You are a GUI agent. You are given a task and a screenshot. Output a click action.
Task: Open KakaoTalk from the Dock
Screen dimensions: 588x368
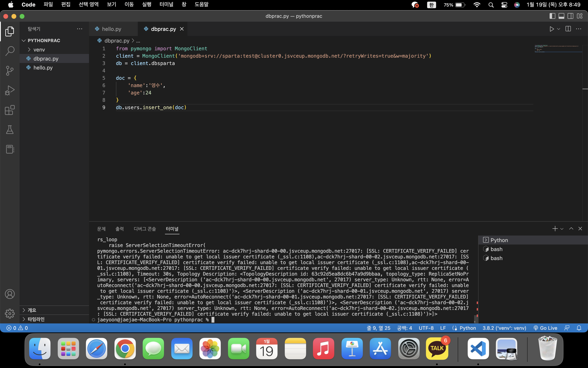coord(437,349)
